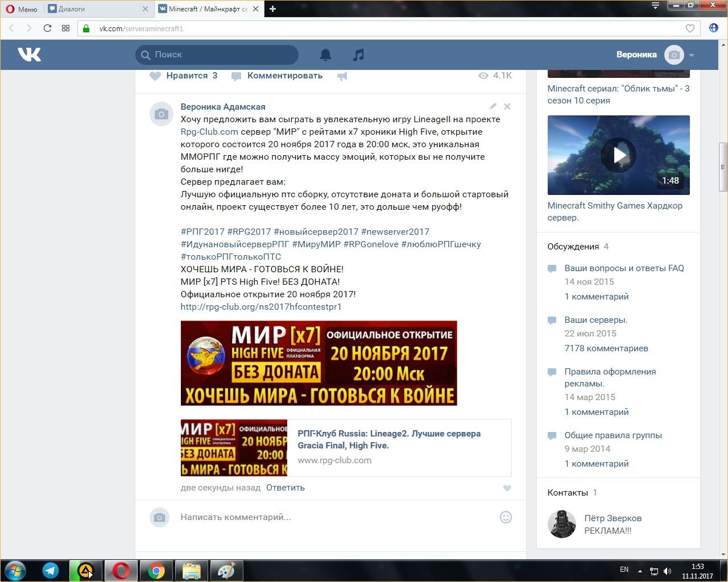Open Google Chrome from the taskbar
728x582 pixels.
click(x=156, y=571)
